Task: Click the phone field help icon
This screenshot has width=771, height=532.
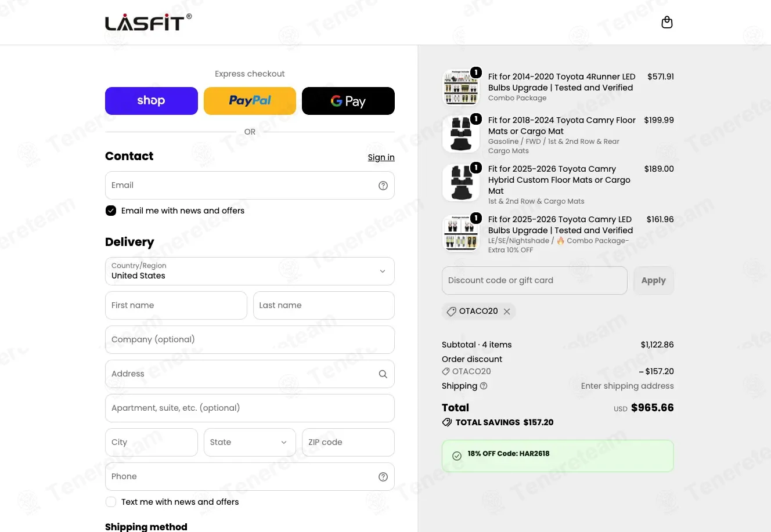Action: 383,477
